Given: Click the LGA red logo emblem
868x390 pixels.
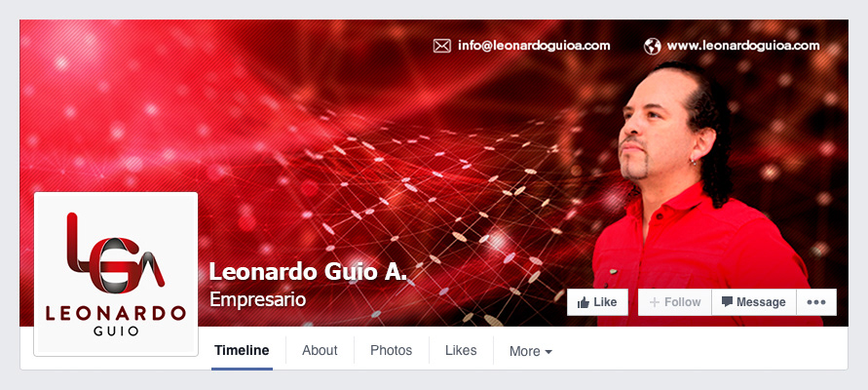Looking at the screenshot, I should pyautogui.click(x=115, y=253).
